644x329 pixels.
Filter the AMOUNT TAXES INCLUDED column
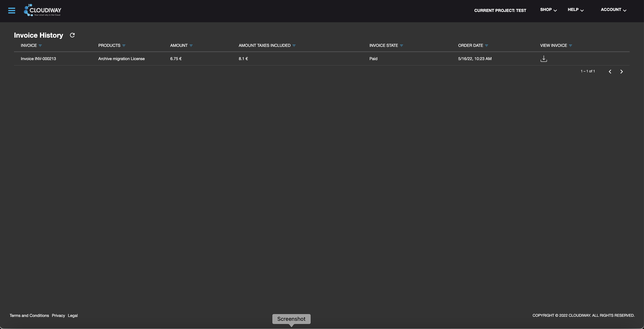294,45
